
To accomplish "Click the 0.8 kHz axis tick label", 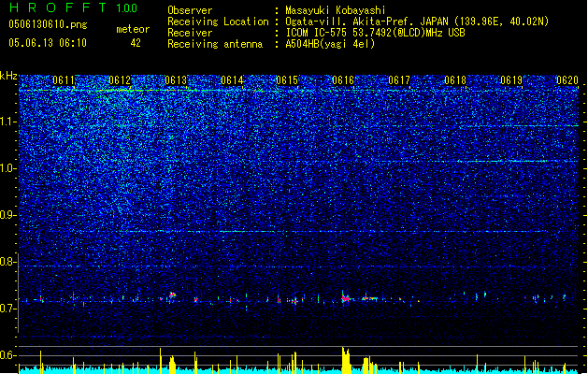I will point(8,262).
